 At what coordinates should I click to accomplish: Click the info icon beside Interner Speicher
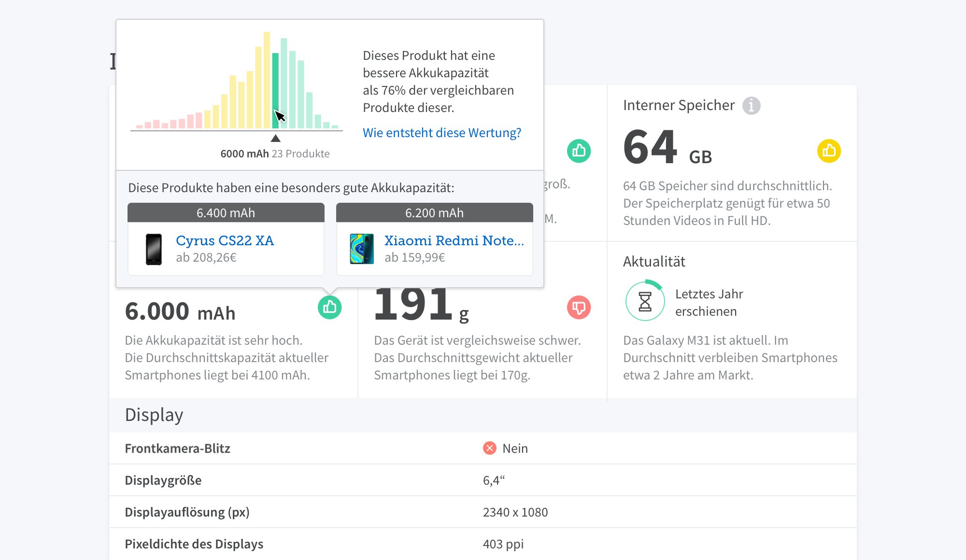(x=751, y=105)
